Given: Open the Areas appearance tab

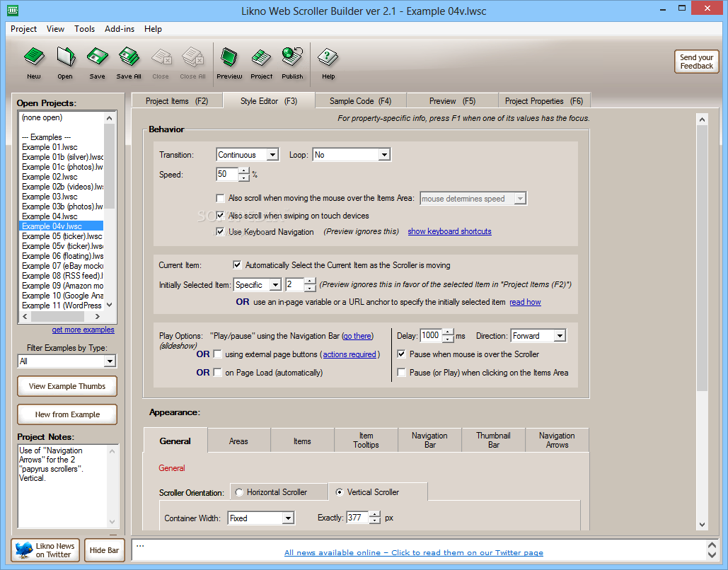Looking at the screenshot, I should click(238, 441).
